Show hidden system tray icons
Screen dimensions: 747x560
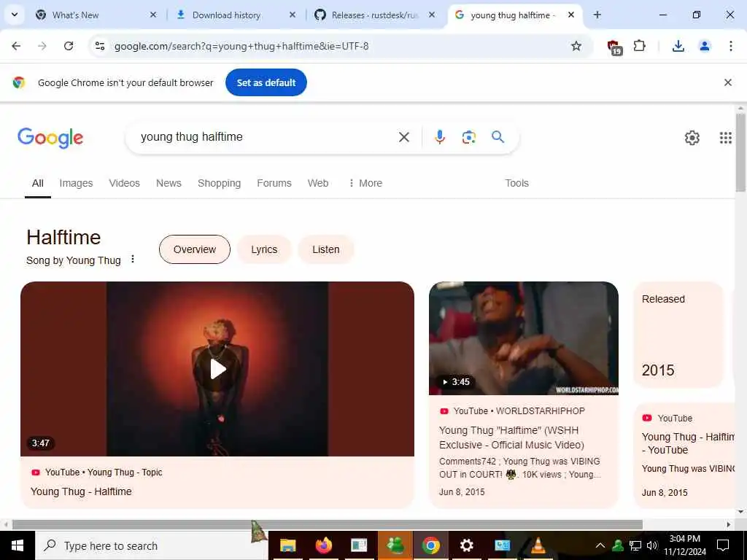click(600, 545)
